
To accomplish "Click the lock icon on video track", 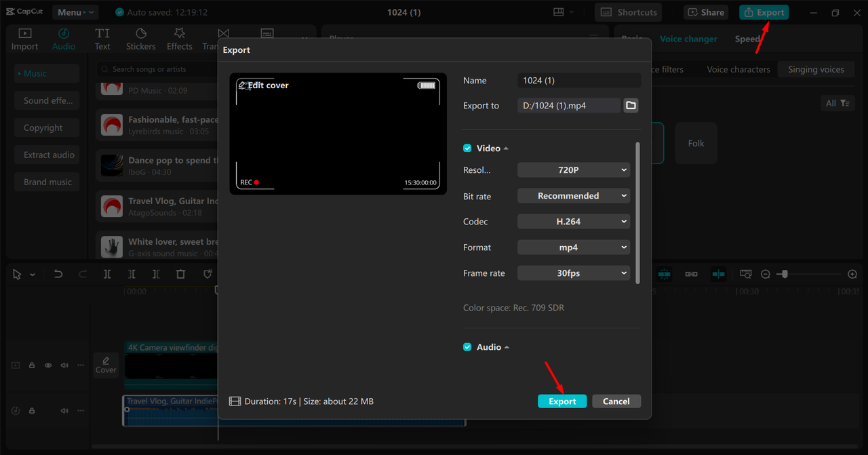I will 32,365.
